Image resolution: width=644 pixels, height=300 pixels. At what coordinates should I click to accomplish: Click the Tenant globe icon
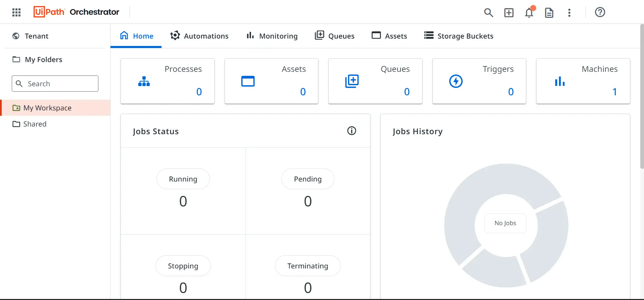pos(16,36)
